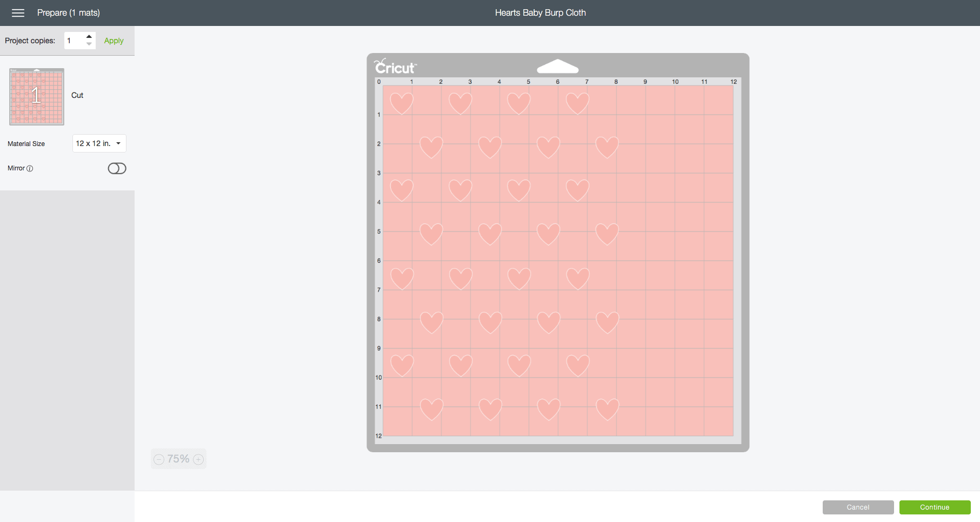This screenshot has height=522, width=980.
Task: Open the Material Size dropdown
Action: point(99,143)
